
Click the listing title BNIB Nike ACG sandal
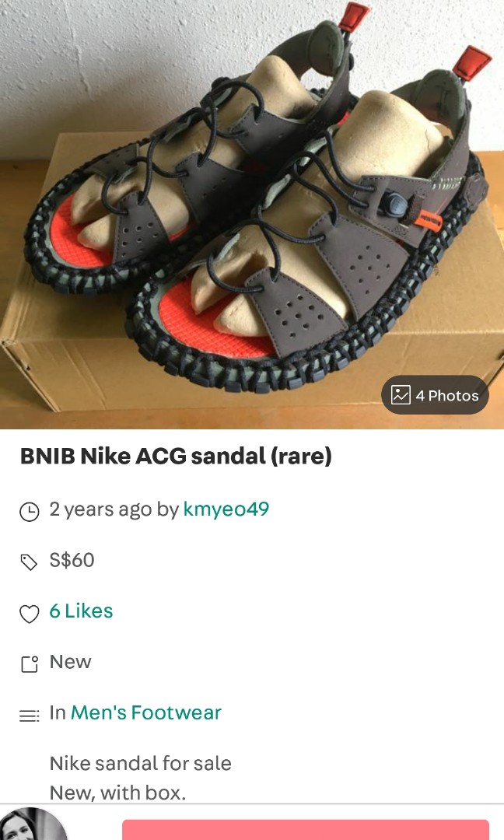(176, 457)
